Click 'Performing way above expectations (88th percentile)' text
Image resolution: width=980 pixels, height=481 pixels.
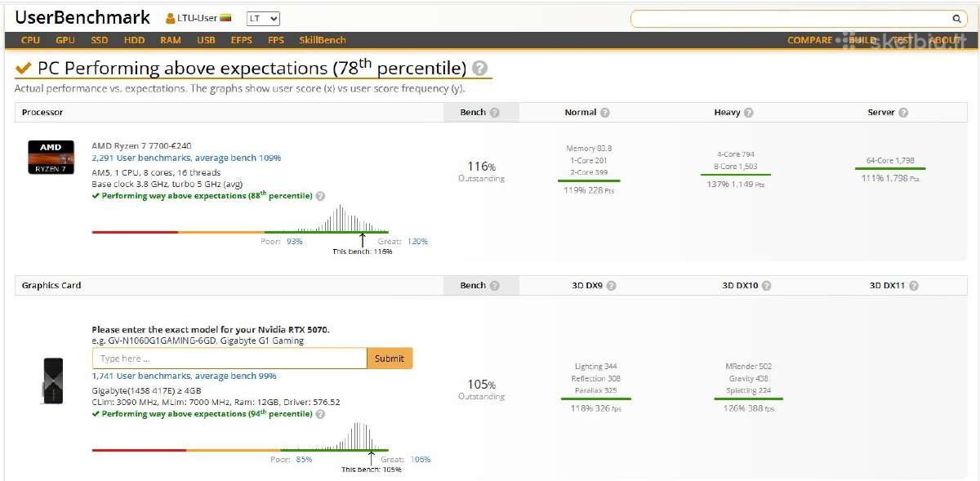pyautogui.click(x=203, y=196)
